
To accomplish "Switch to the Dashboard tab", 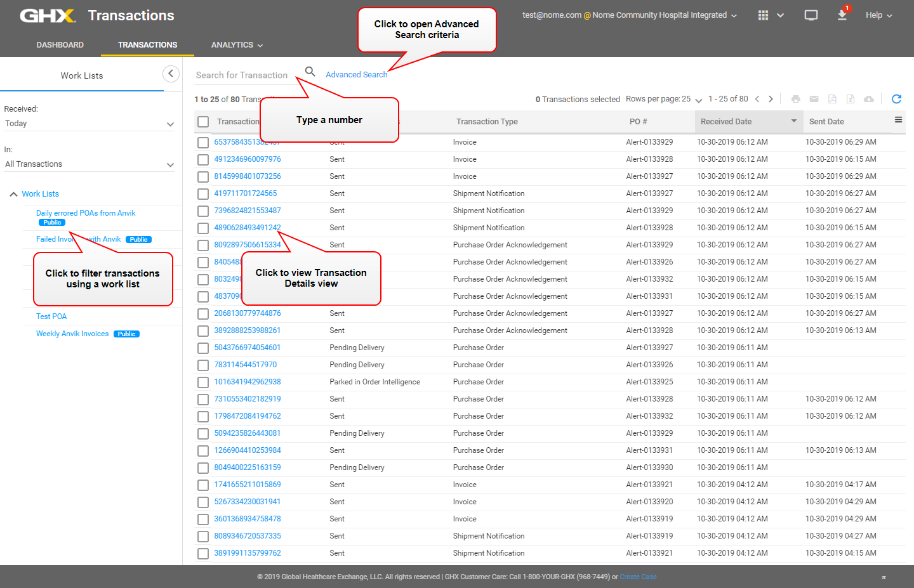I will click(60, 45).
